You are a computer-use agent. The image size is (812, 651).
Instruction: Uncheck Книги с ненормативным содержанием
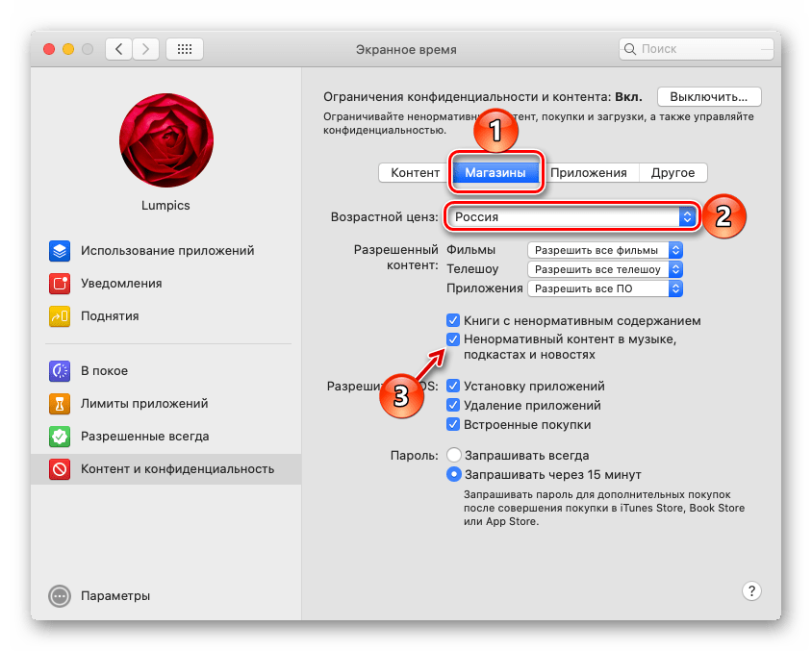[x=453, y=320]
